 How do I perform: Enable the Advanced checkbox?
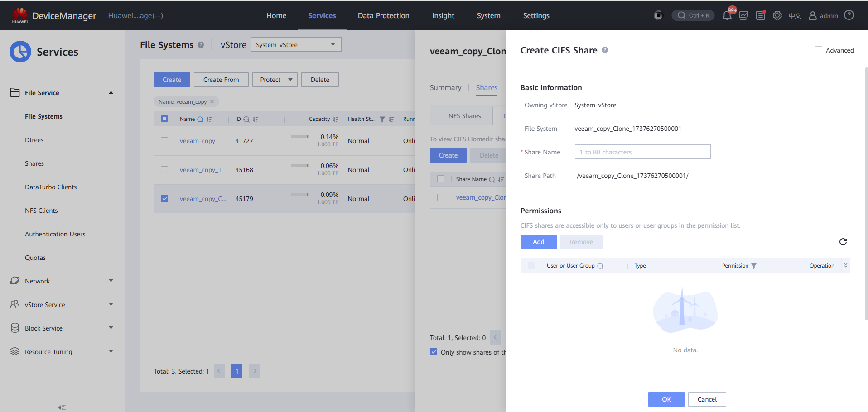[819, 50]
